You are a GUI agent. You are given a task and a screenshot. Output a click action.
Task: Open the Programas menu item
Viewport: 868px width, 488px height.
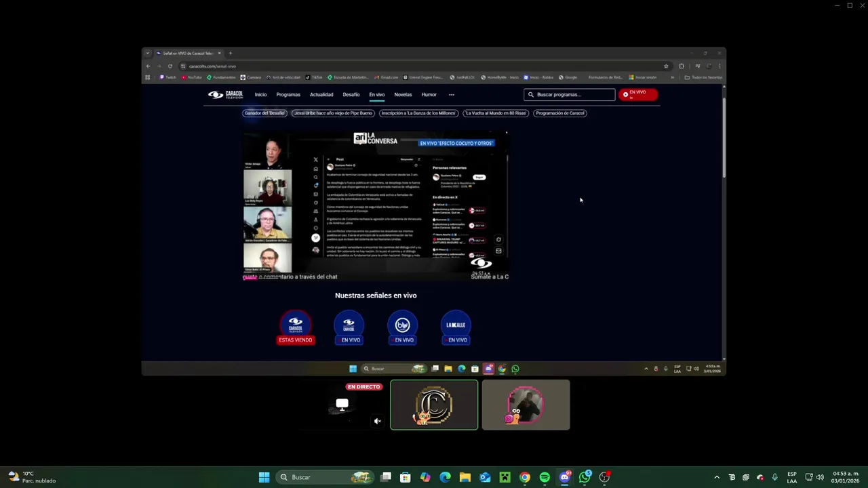tap(288, 95)
